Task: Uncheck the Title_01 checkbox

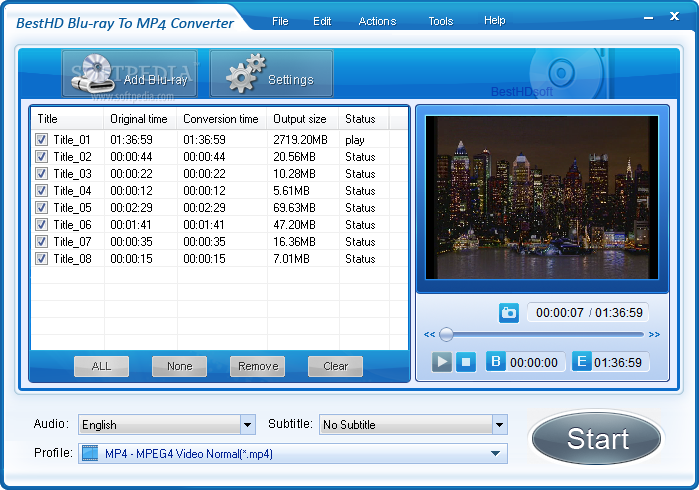Action: (41, 140)
